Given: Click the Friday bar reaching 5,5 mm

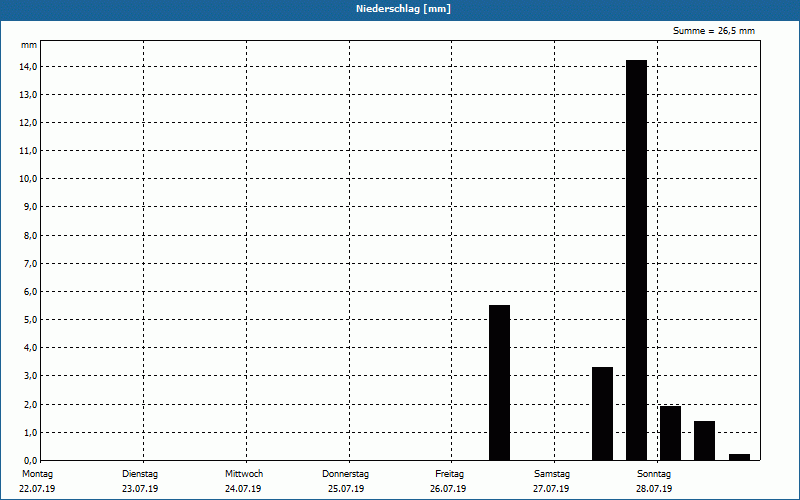Looking at the screenshot, I should coord(499,383).
